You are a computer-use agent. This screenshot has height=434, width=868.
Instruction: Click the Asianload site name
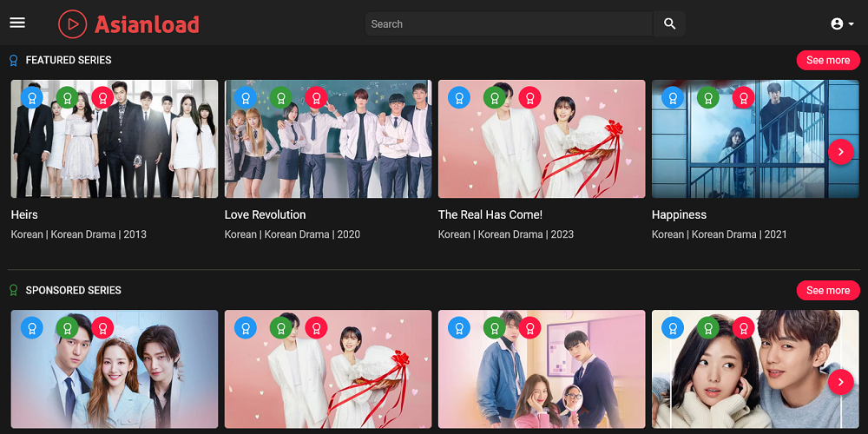pos(147,24)
